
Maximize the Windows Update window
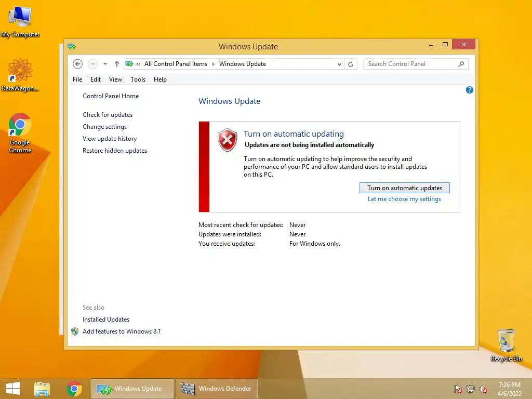(445, 45)
